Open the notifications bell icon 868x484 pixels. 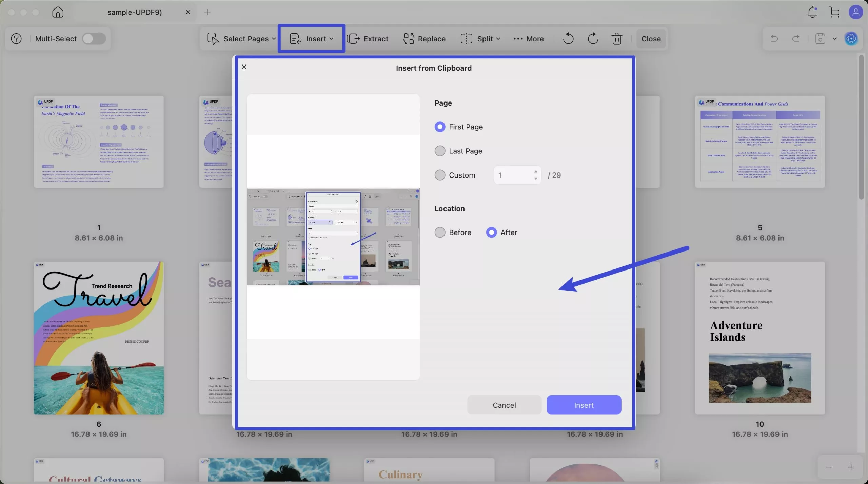(x=812, y=12)
